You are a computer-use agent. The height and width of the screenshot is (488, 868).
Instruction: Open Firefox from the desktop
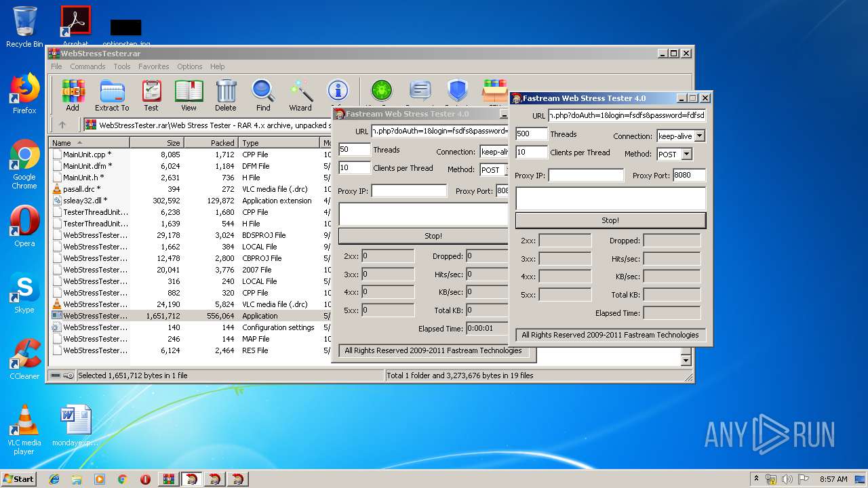pyautogui.click(x=24, y=94)
